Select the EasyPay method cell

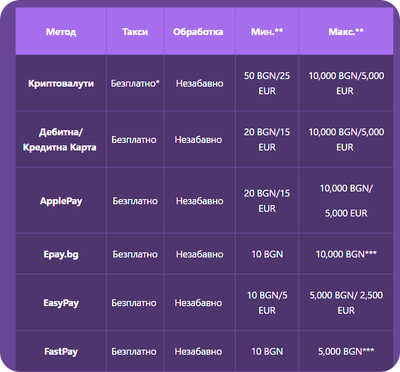61,303
